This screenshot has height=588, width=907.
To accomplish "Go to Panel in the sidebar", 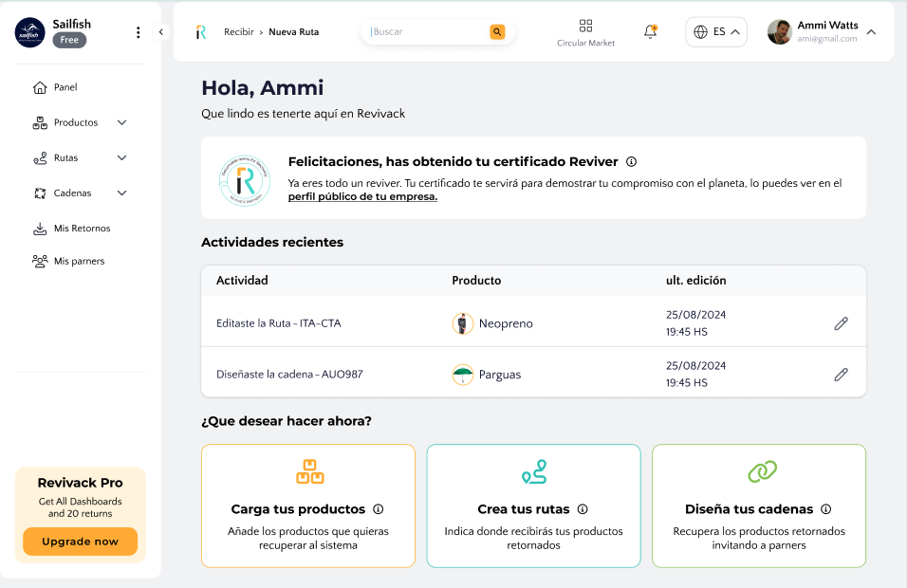I will coord(65,87).
